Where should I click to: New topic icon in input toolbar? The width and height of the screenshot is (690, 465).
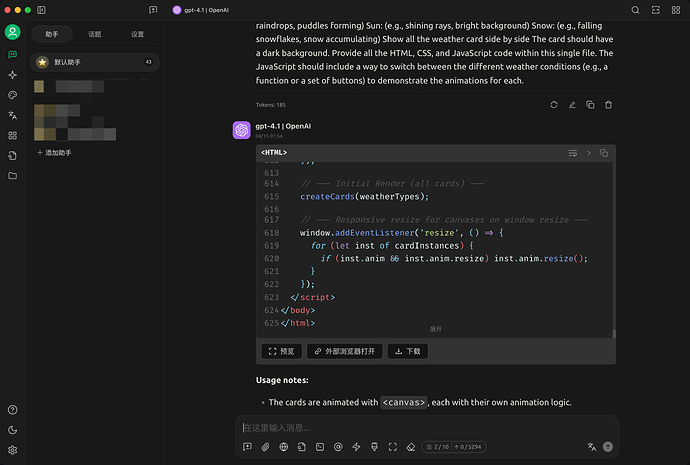click(247, 447)
